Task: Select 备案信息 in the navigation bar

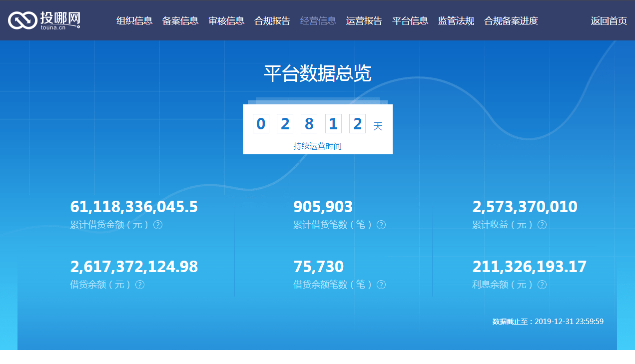Action: [x=180, y=20]
